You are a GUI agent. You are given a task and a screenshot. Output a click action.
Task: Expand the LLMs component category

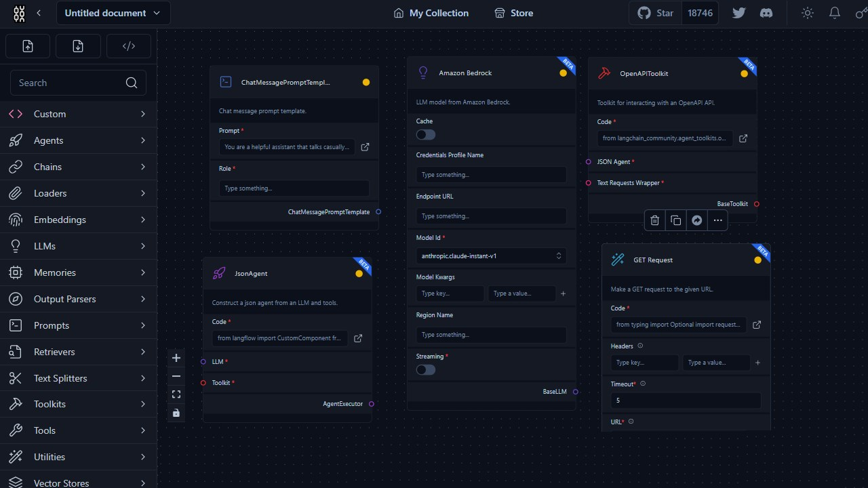pyautogui.click(x=78, y=246)
